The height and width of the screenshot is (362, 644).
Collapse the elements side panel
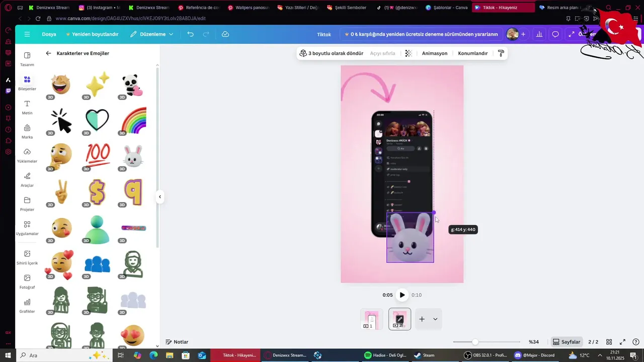[160, 197]
